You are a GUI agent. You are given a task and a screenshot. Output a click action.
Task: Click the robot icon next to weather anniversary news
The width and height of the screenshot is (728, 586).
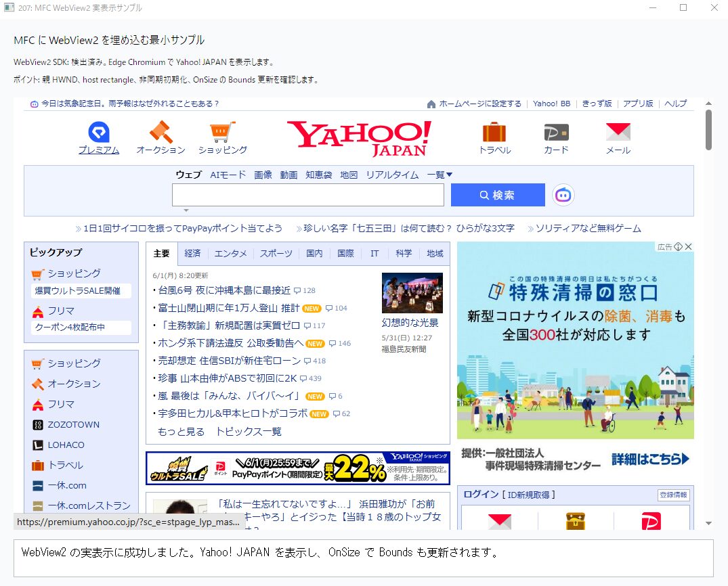[x=34, y=104]
